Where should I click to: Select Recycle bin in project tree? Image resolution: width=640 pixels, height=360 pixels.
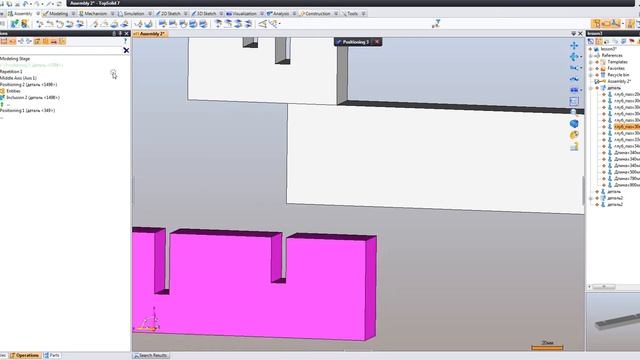coord(618,75)
